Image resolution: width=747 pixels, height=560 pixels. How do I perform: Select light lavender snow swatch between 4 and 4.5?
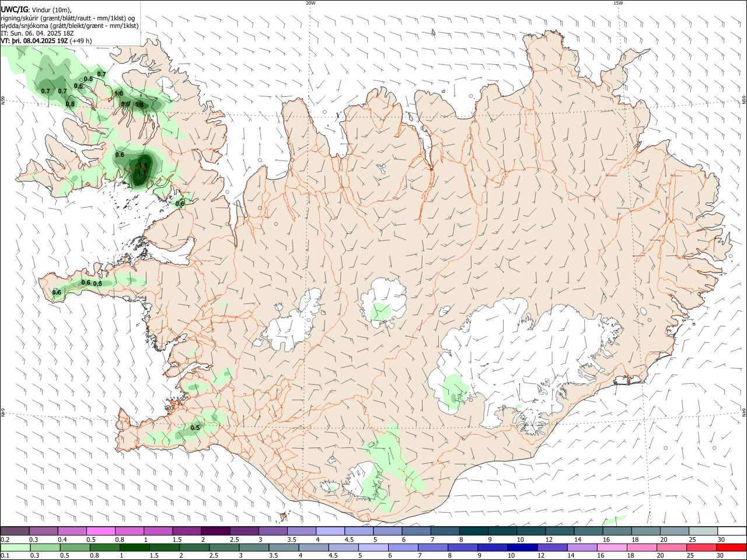[x=330, y=531]
